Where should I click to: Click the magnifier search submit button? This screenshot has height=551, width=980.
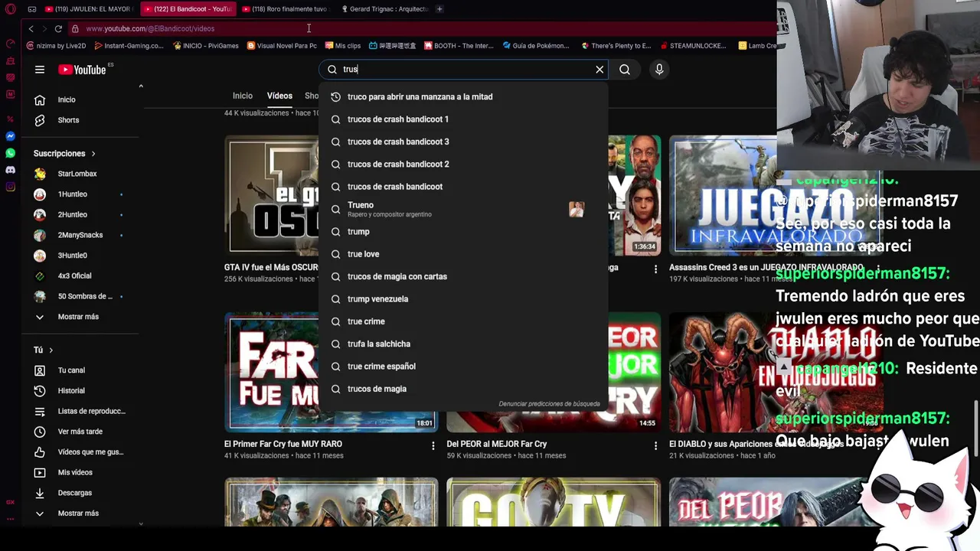pos(625,70)
